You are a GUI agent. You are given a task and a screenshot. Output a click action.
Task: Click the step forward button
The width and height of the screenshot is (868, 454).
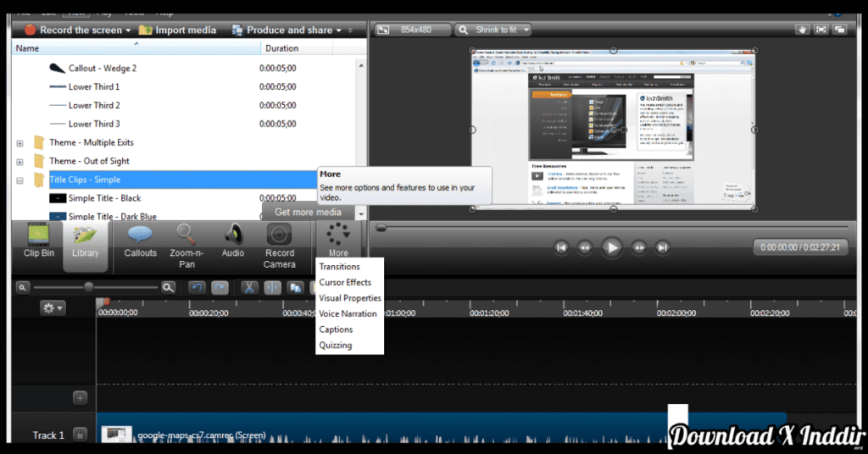[x=639, y=247]
